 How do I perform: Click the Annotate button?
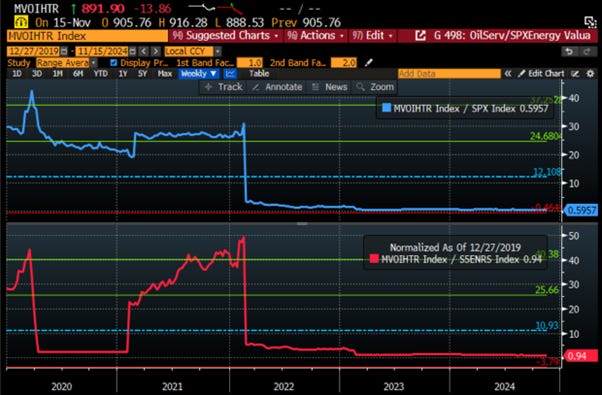[277, 87]
